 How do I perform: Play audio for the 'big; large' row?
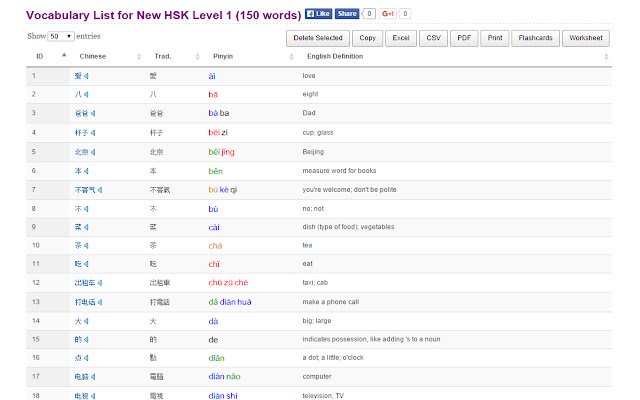pyautogui.click(x=86, y=321)
